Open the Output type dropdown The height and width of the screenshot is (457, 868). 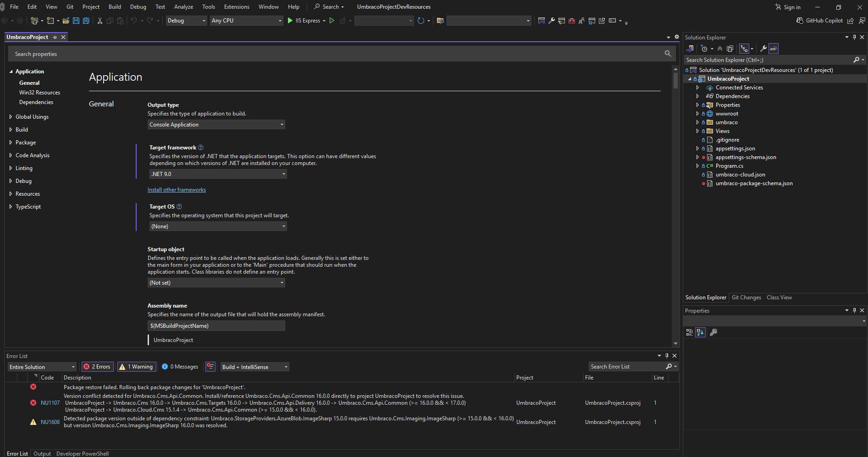[x=216, y=125]
